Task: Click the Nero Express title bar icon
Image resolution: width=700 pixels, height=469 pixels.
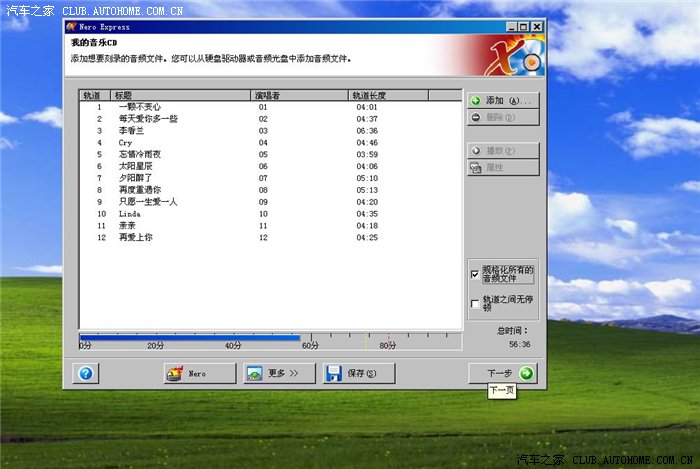Action: [x=71, y=27]
